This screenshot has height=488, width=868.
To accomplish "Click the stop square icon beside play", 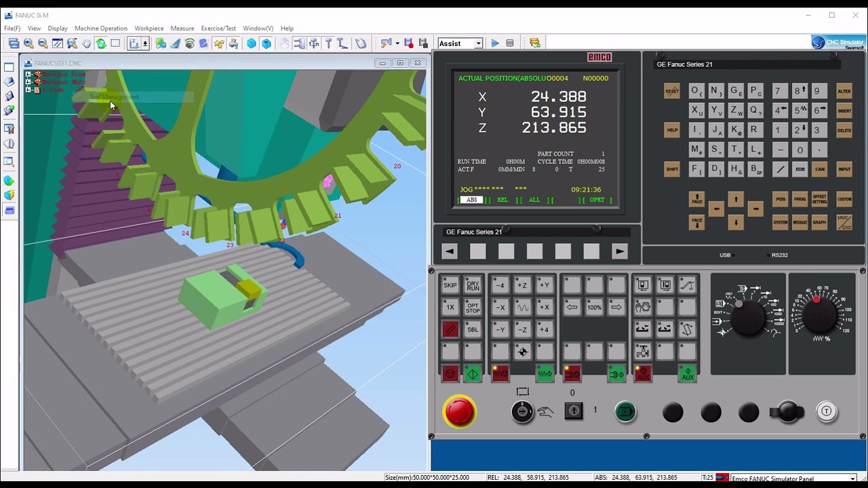I will (x=510, y=43).
